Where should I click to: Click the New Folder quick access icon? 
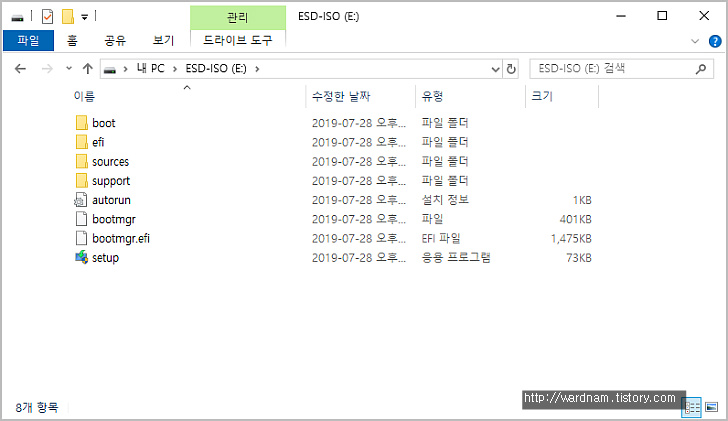pyautogui.click(x=68, y=17)
